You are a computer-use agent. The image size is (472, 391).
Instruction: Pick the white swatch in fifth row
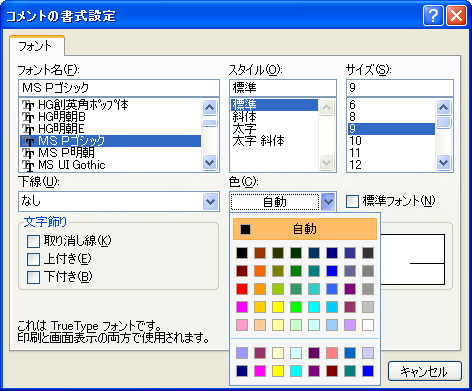(x=368, y=325)
